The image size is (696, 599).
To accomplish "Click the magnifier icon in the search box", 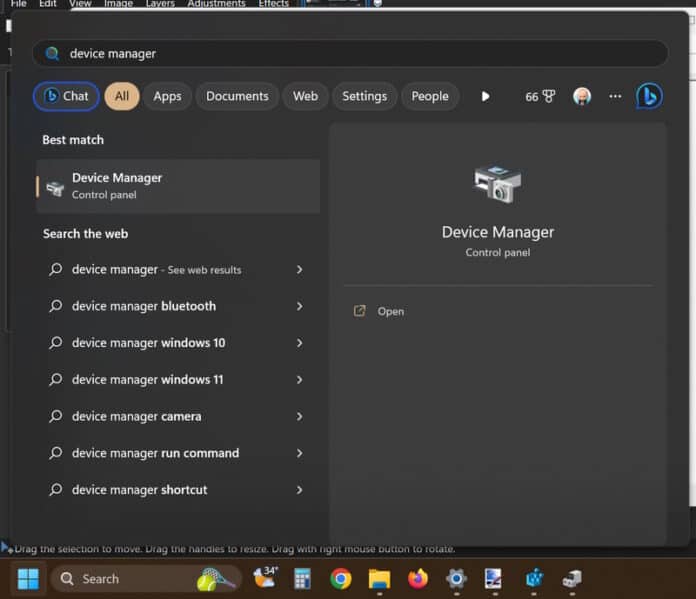I will click(x=52, y=54).
